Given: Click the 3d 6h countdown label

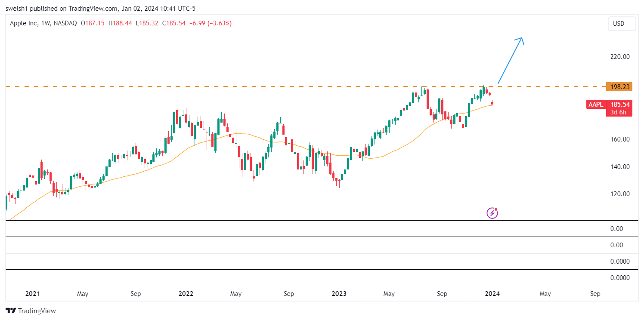Looking at the screenshot, I should click(619, 112).
